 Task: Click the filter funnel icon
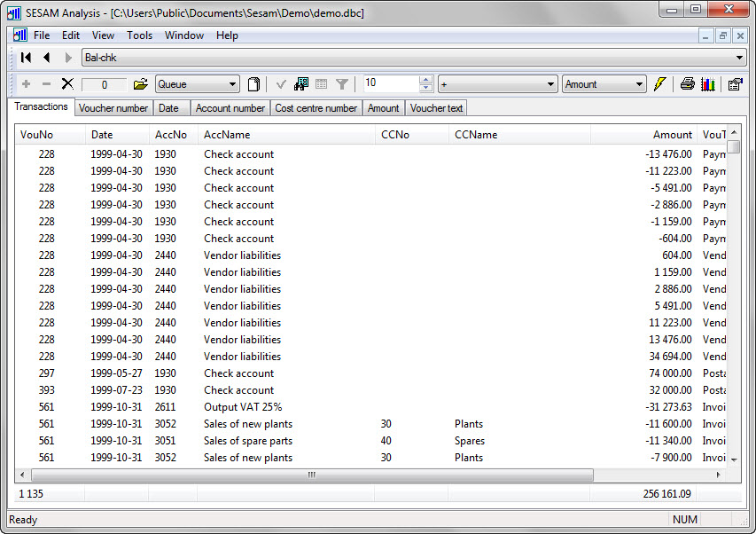coord(342,85)
